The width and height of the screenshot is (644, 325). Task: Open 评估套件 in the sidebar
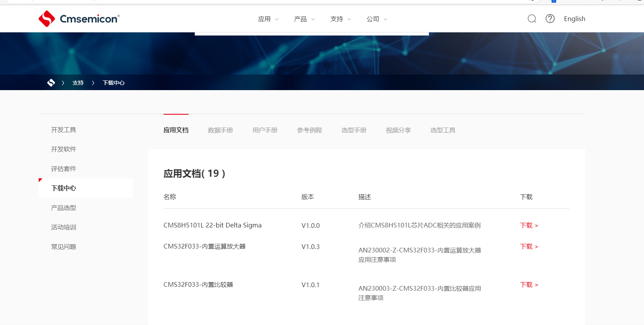(x=64, y=169)
